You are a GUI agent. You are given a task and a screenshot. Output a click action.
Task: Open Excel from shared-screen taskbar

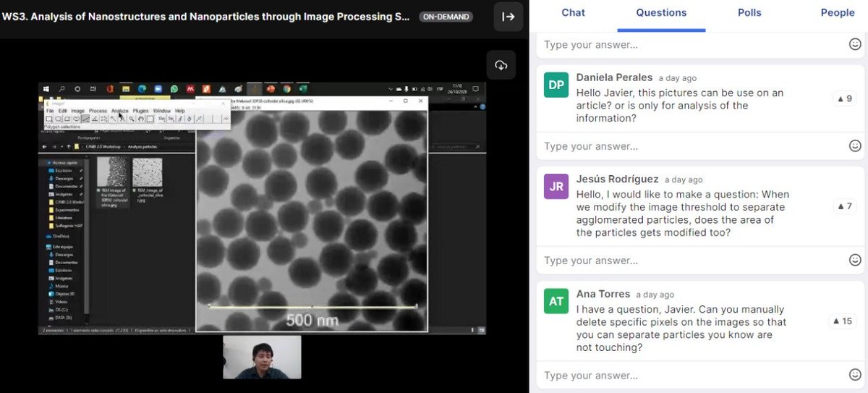[302, 89]
